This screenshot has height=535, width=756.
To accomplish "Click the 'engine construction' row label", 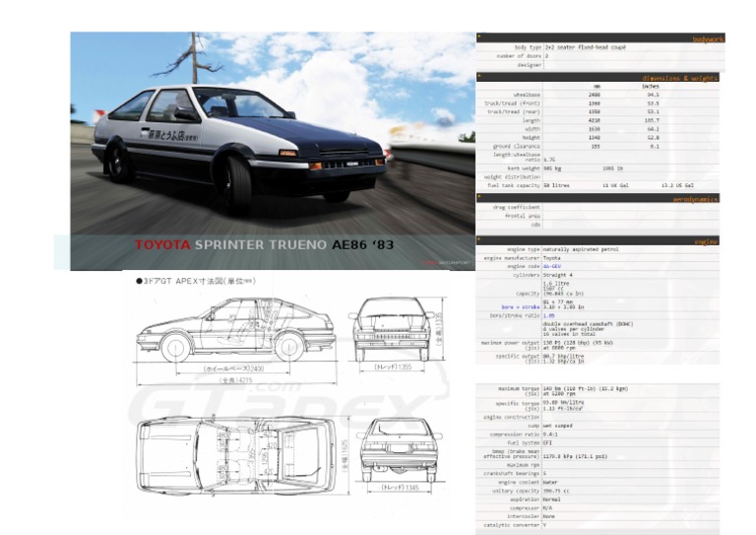I will click(x=512, y=418).
